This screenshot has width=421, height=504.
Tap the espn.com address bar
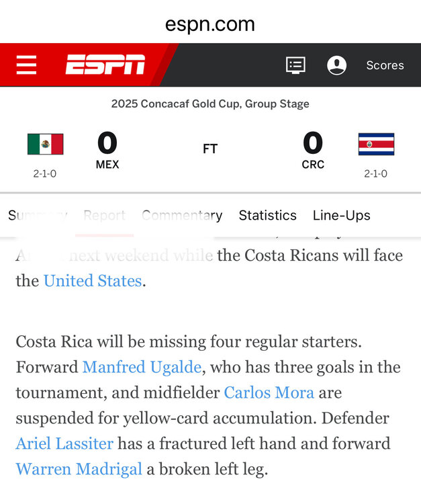pyautogui.click(x=210, y=25)
